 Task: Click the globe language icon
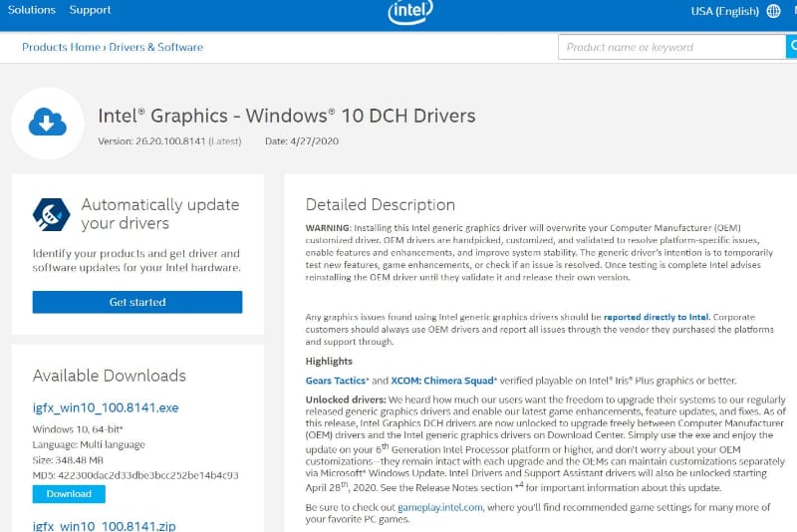click(773, 11)
